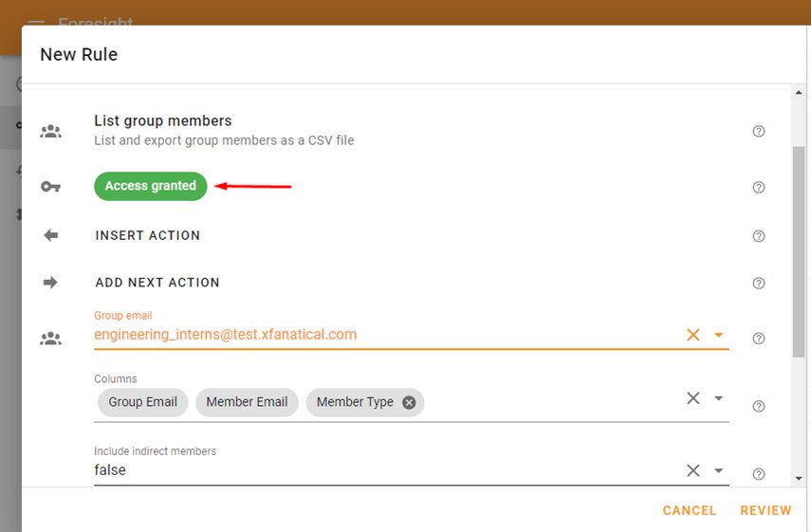Click the dialog vertical scrollbar thumb
The height and width of the screenshot is (532, 811).
click(799, 252)
